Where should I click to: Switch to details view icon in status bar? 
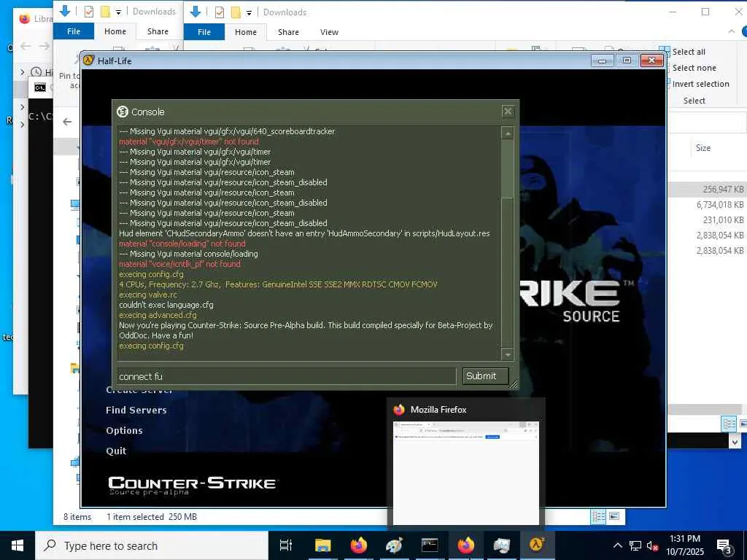pyautogui.click(x=598, y=517)
